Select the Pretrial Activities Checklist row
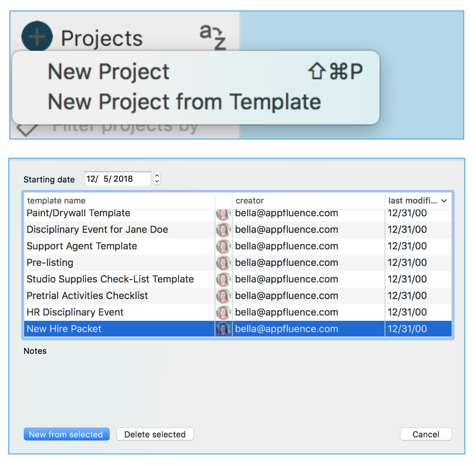 87,296
